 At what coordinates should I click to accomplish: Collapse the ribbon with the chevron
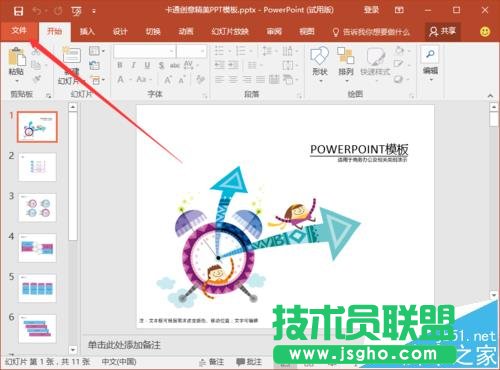coord(490,96)
